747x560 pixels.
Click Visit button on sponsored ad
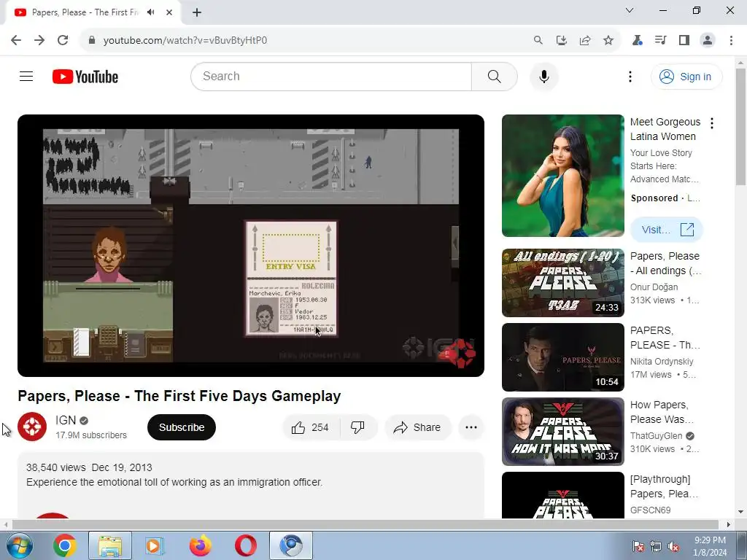667,230
